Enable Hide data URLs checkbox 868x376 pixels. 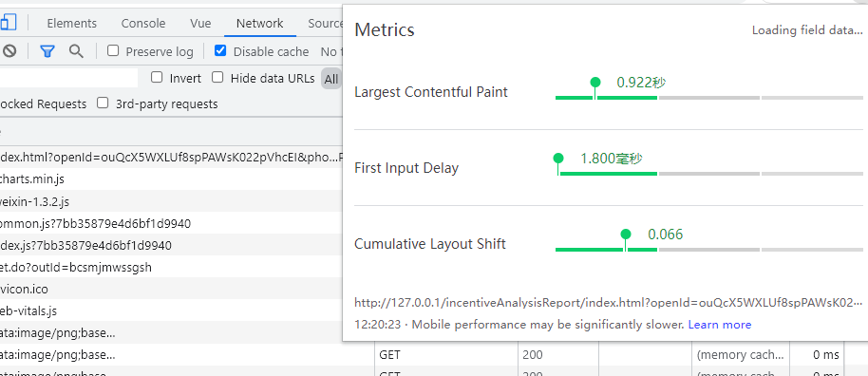pyautogui.click(x=218, y=78)
